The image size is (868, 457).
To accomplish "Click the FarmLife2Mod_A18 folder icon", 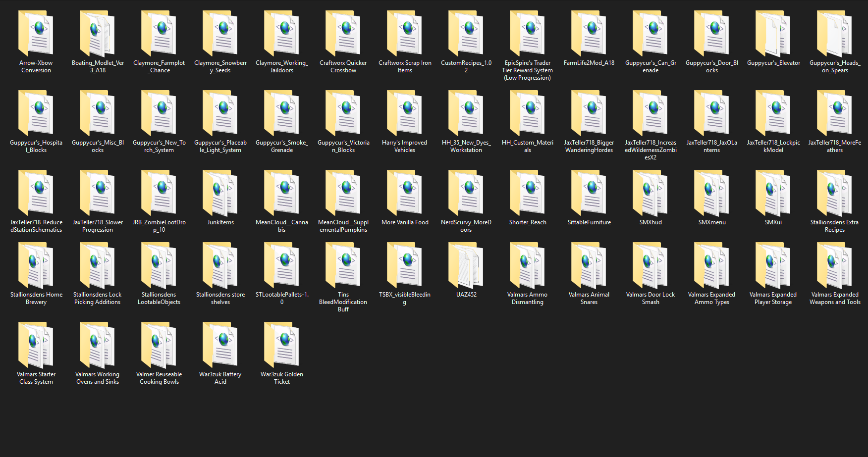I will click(x=589, y=34).
